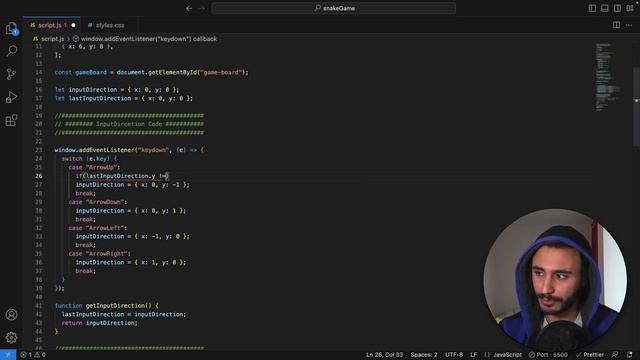Image resolution: width=640 pixels, height=360 pixels.
Task: Open Customize Layout icon
Action: [x=630, y=8]
